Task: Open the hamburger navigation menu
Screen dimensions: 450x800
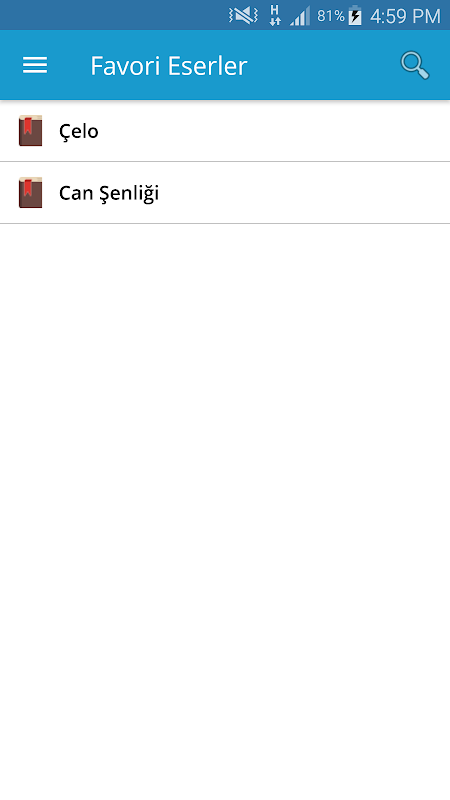Action: tap(35, 65)
